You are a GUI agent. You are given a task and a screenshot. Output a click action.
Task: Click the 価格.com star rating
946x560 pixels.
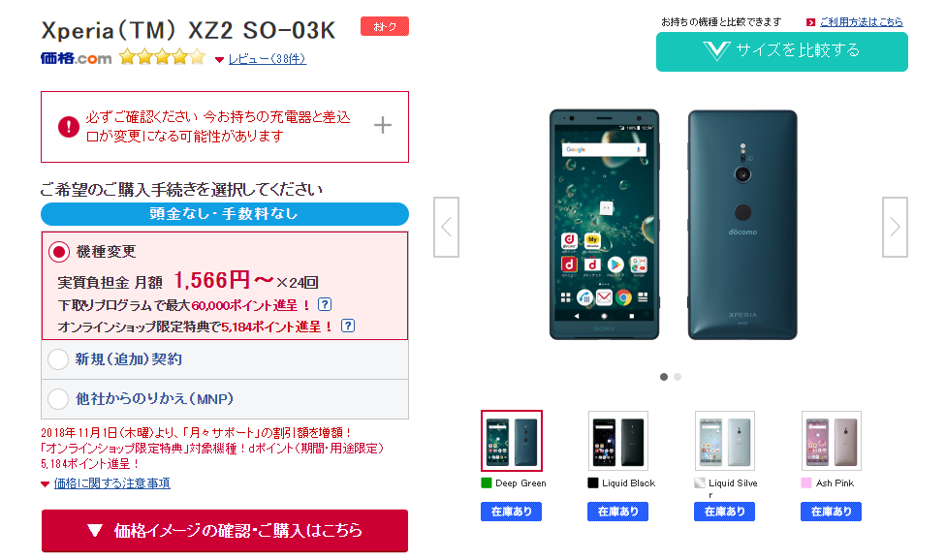tap(162, 58)
